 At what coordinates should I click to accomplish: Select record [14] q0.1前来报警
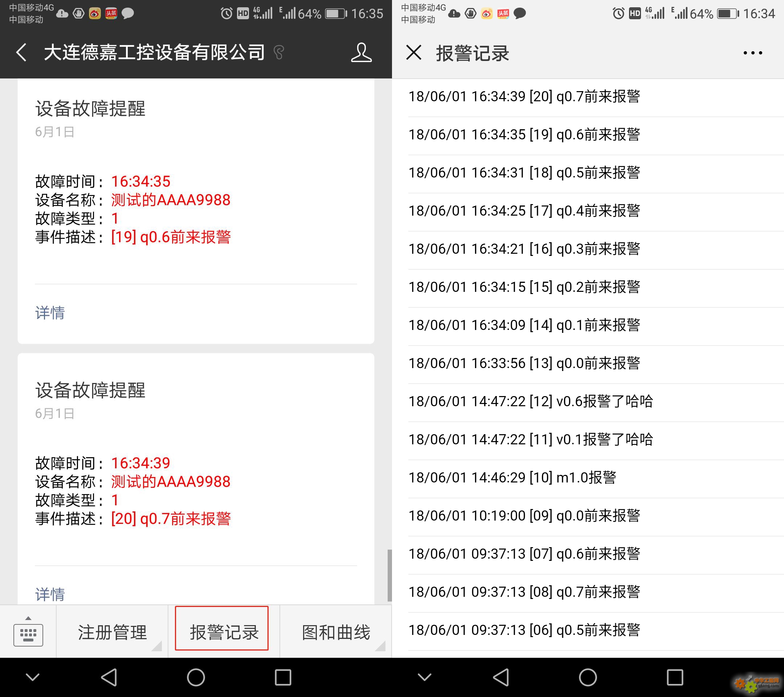pyautogui.click(x=588, y=325)
